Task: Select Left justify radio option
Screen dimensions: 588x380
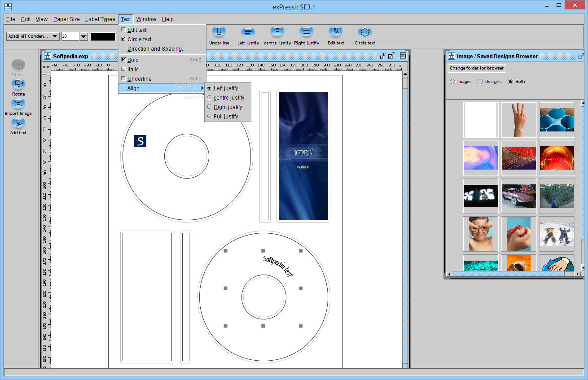Action: (210, 88)
